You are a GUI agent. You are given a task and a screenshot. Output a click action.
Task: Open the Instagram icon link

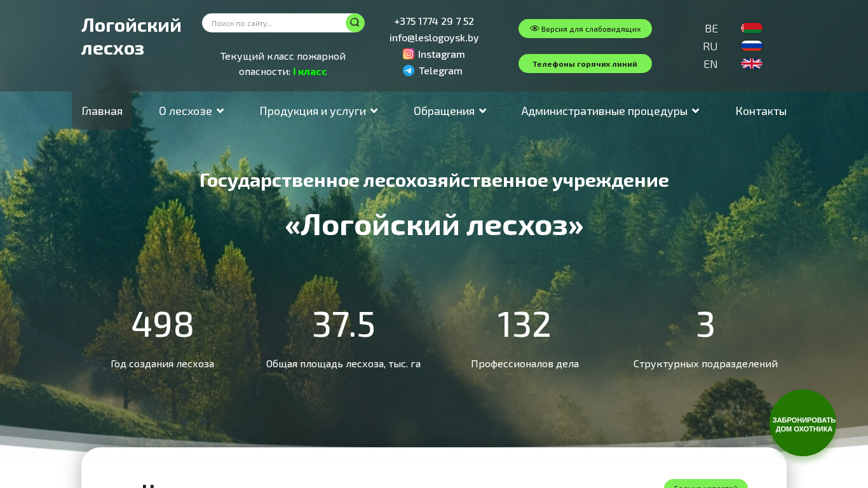coord(409,54)
